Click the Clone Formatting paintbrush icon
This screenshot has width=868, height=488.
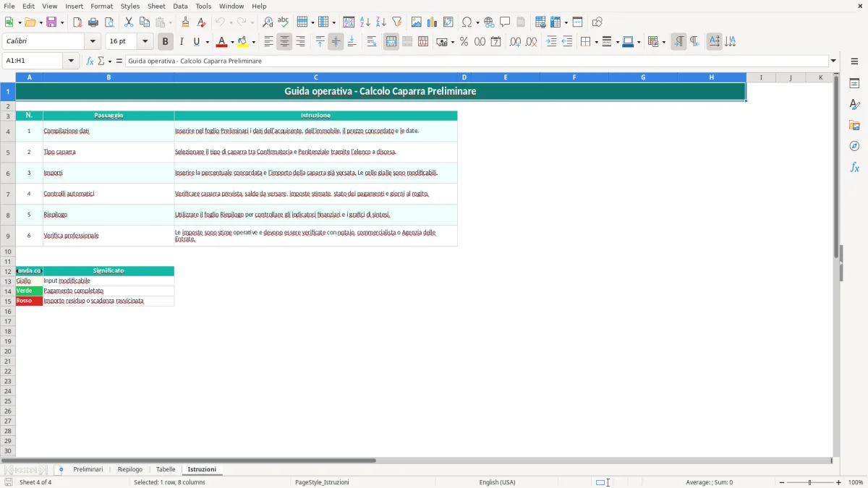[186, 22]
